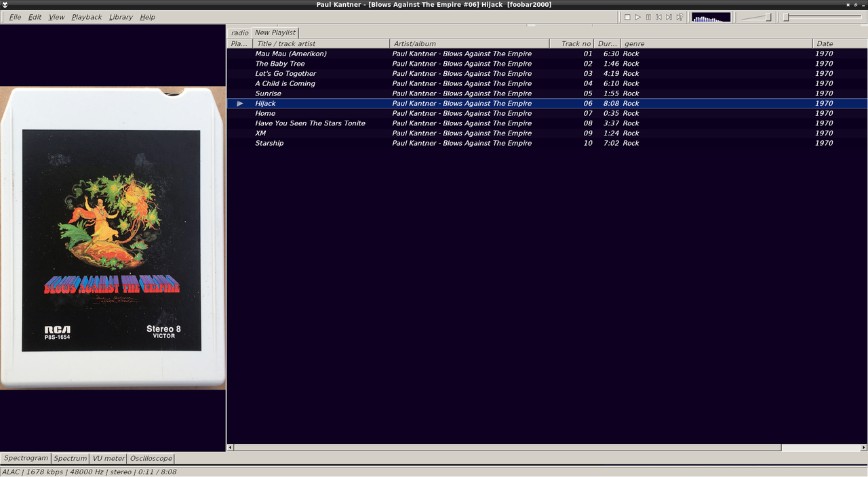
Task: Skip to the previous track
Action: (x=658, y=17)
